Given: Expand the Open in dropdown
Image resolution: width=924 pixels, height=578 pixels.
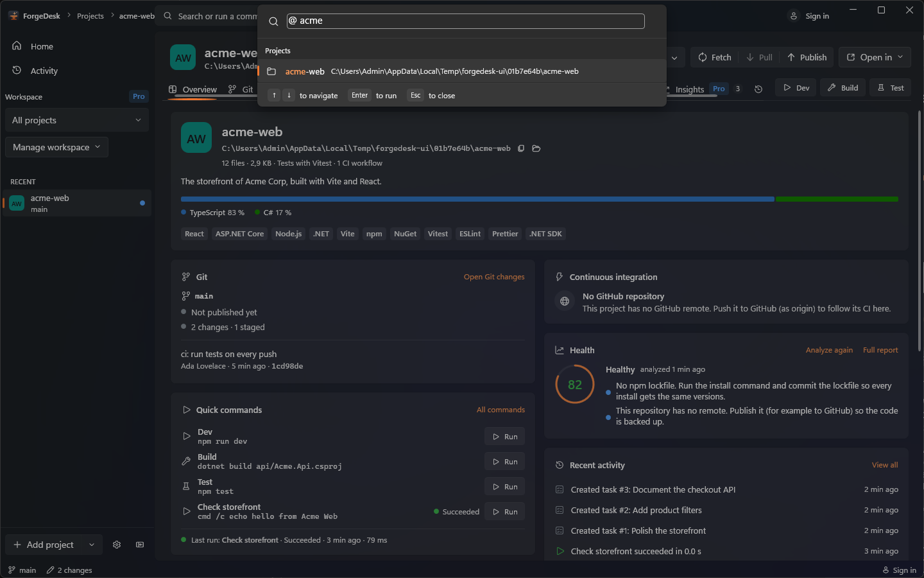Looking at the screenshot, I should pyautogui.click(x=875, y=57).
